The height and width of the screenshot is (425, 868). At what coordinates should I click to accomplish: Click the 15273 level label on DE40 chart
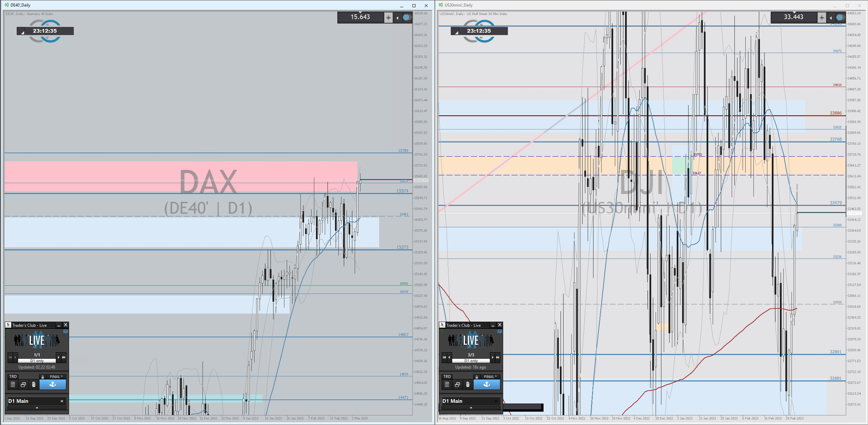[402, 247]
